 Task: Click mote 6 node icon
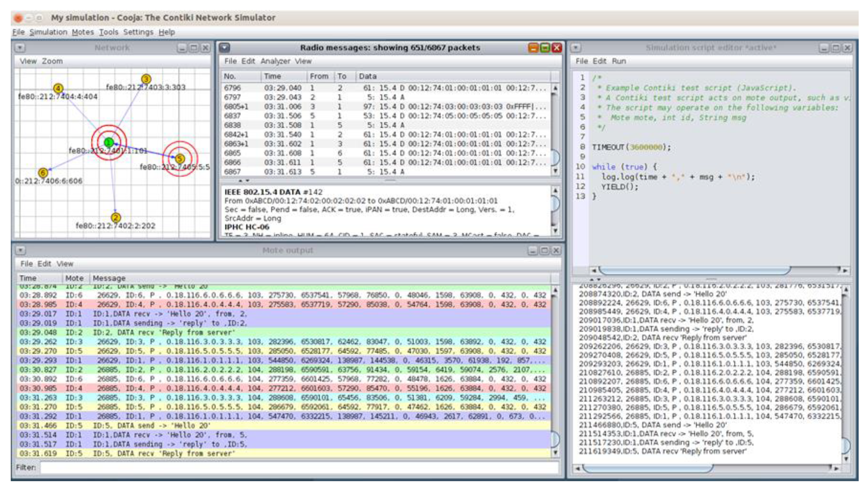tap(43, 173)
